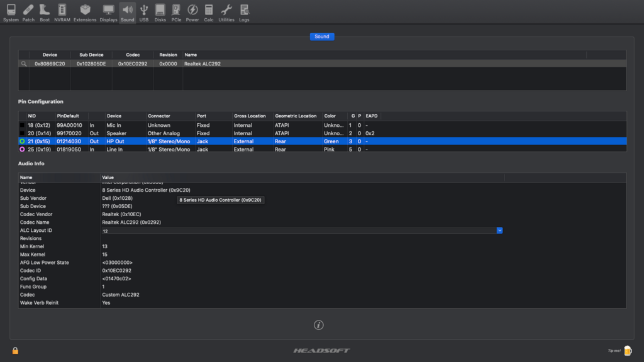Click the Sound header button
This screenshot has width=644, height=362.
pyautogui.click(x=322, y=36)
